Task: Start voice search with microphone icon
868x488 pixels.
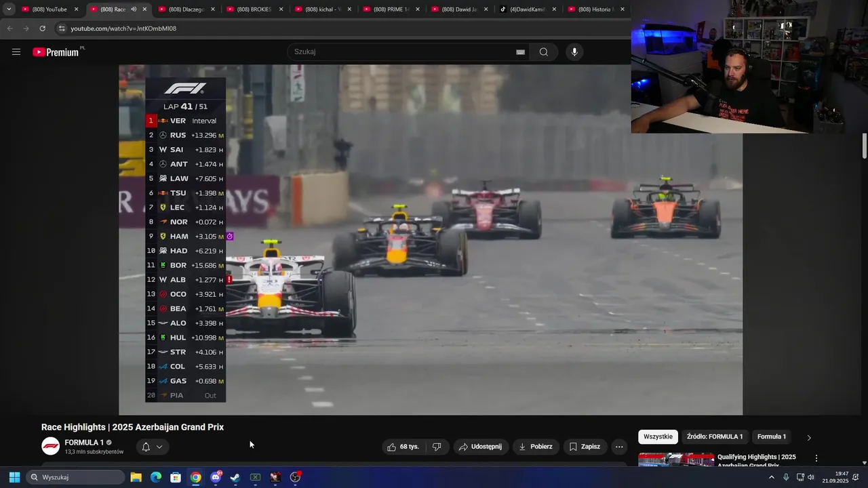Action: coord(574,52)
